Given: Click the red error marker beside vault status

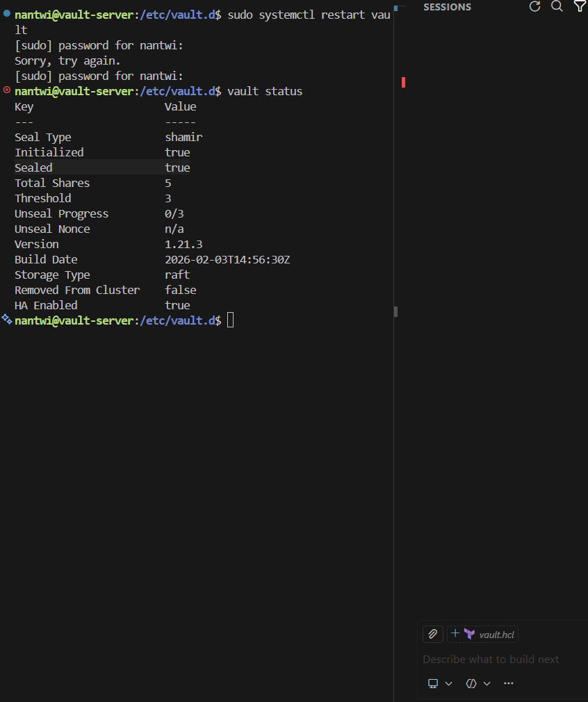Looking at the screenshot, I should coord(7,90).
